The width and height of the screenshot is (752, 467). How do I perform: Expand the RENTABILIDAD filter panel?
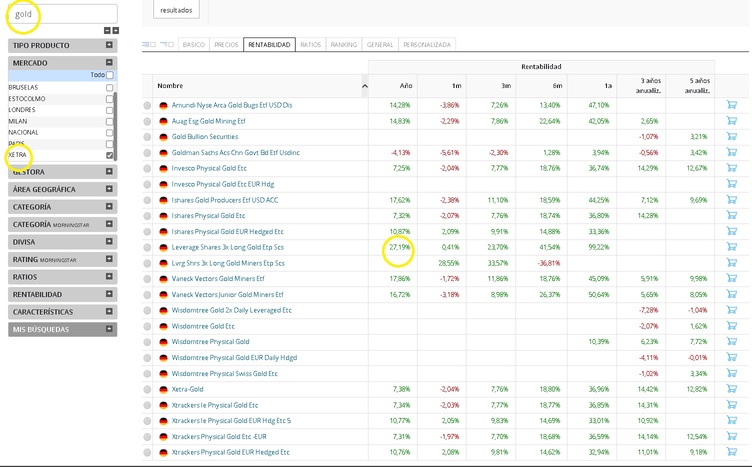(x=62, y=294)
